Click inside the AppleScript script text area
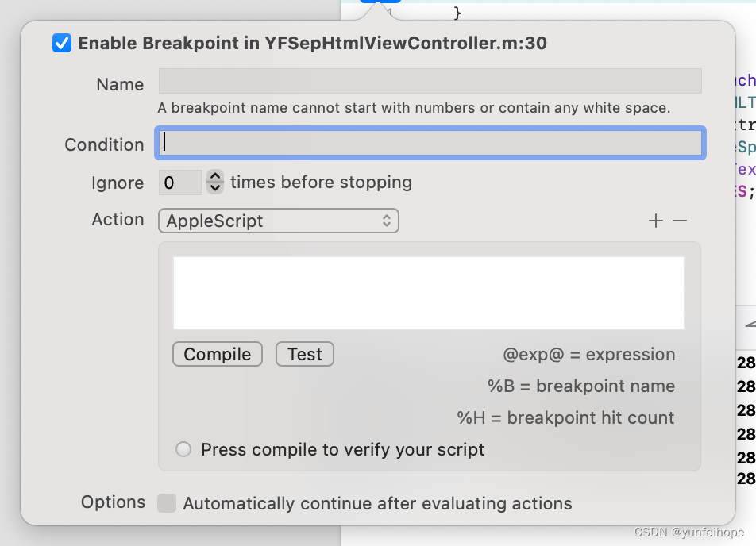This screenshot has height=546, width=756. (x=429, y=293)
